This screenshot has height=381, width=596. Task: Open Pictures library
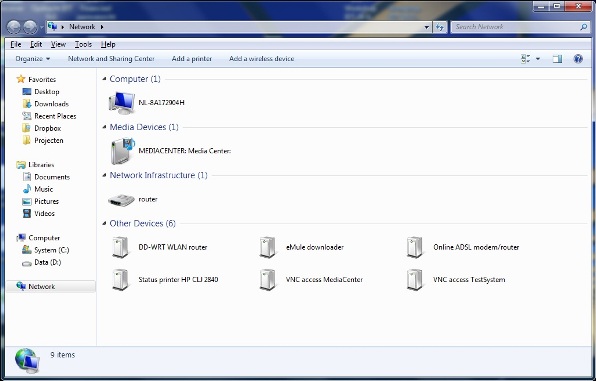point(46,201)
